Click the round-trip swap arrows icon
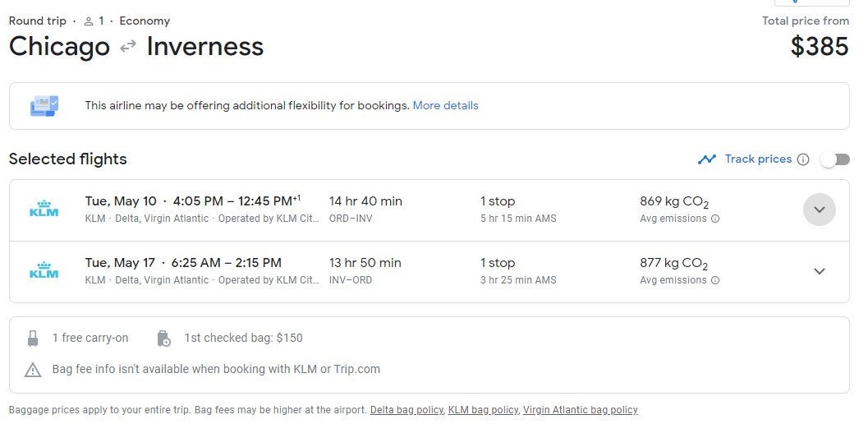 coord(128,47)
